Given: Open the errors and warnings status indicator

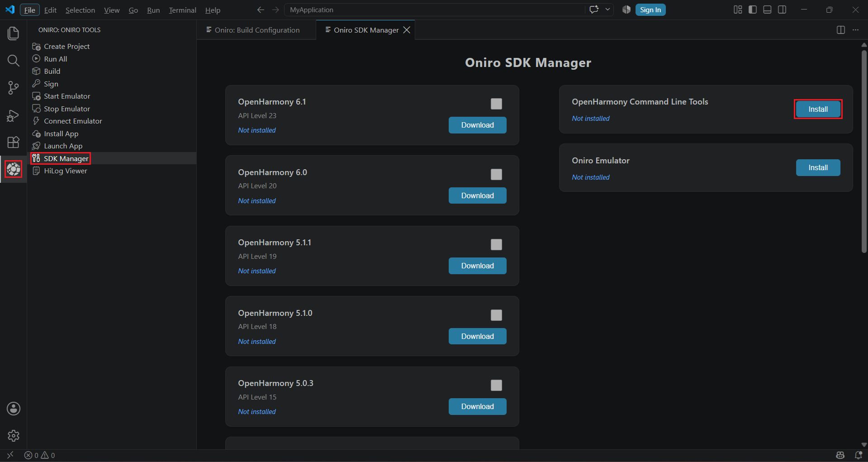Looking at the screenshot, I should [40, 455].
